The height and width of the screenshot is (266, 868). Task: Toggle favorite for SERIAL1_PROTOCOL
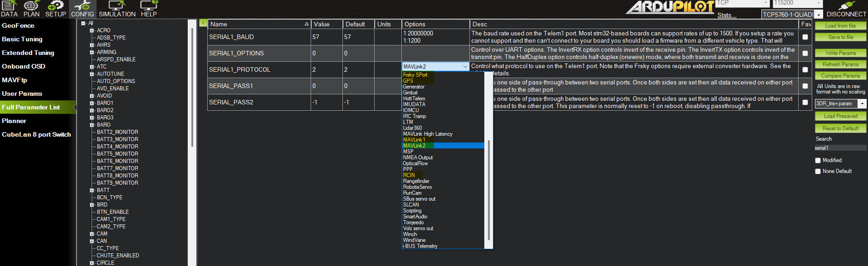coord(805,70)
